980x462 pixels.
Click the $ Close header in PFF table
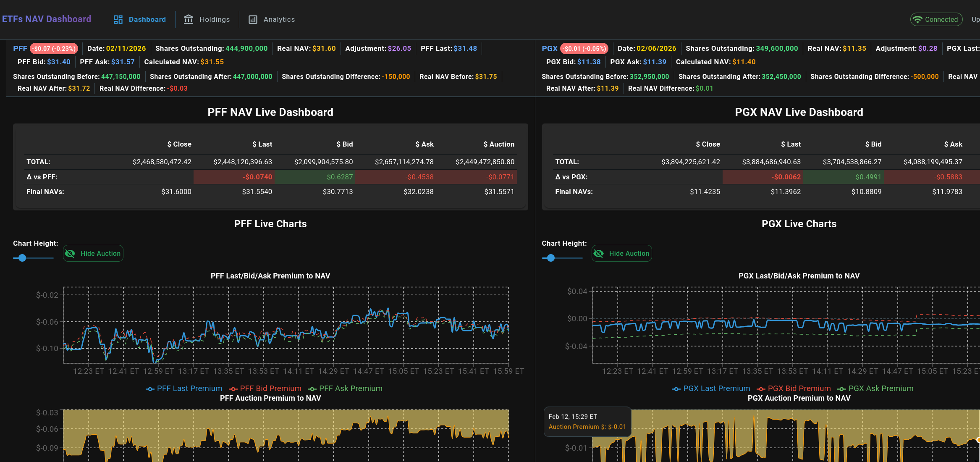click(179, 144)
